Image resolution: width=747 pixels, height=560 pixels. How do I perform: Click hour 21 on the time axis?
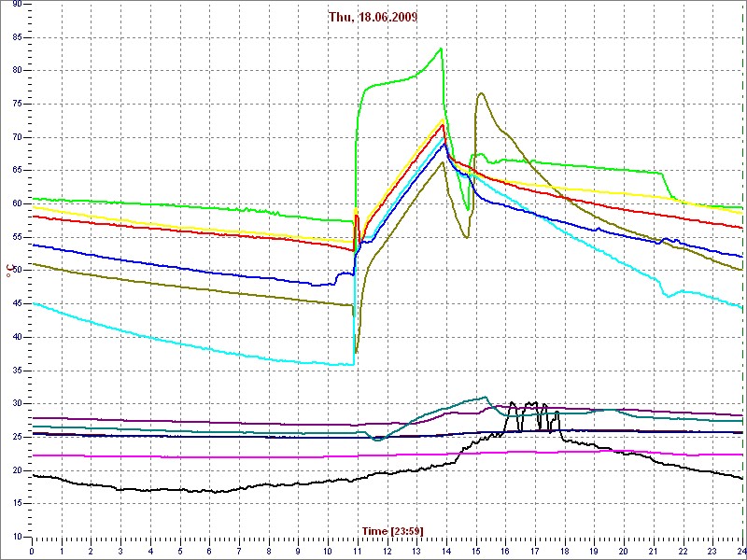click(654, 551)
